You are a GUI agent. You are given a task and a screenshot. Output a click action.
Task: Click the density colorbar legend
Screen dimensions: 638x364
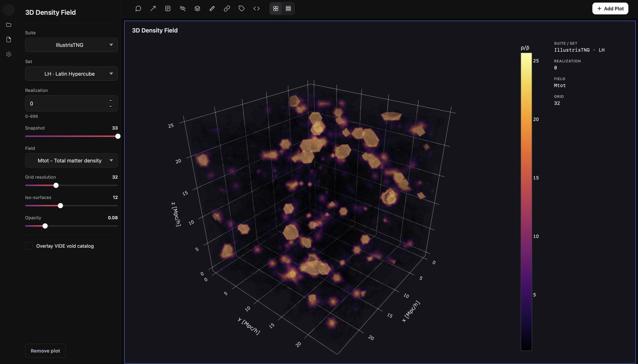coord(526,202)
